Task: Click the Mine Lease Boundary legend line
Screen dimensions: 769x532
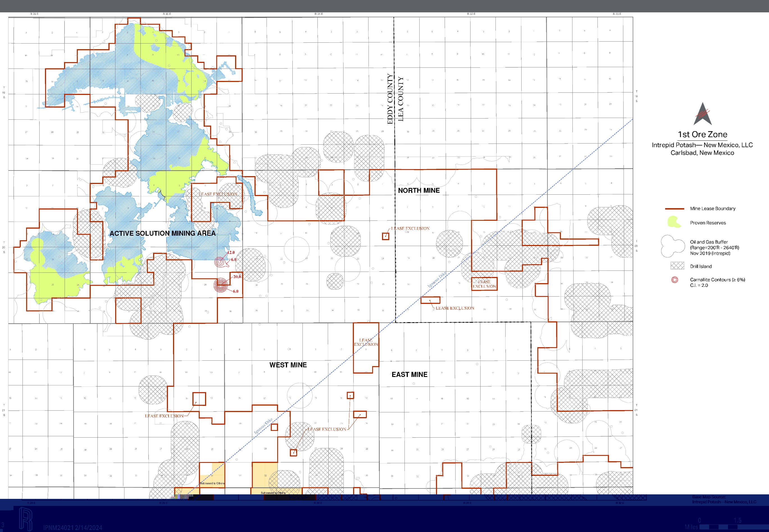Action: point(674,209)
